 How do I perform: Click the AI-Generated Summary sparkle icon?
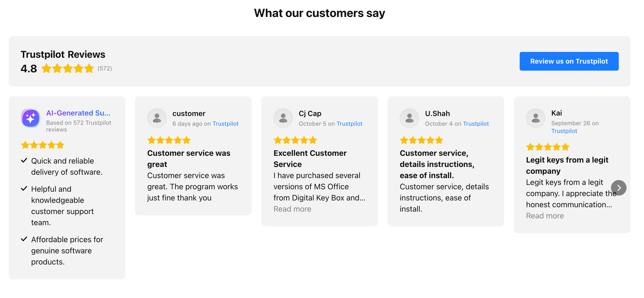31,118
